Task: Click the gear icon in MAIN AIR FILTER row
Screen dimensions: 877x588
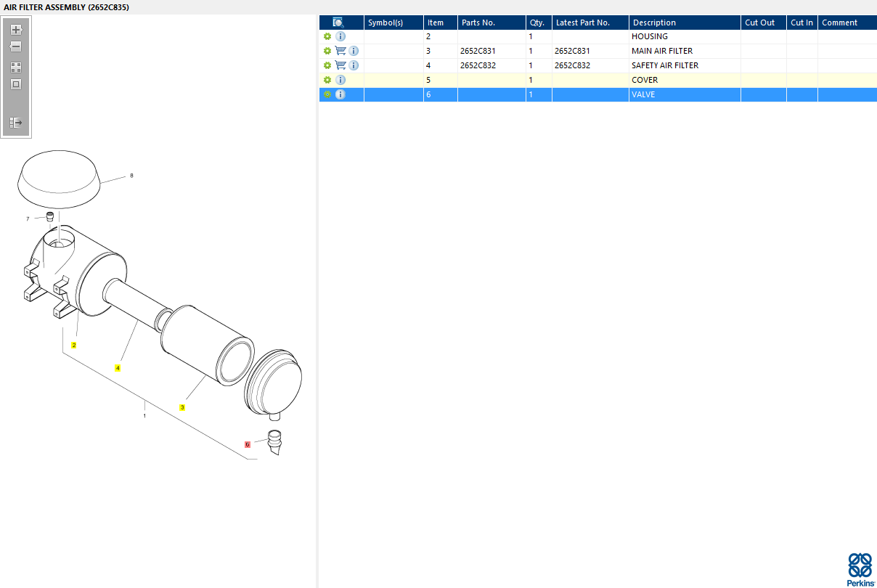Action: (x=327, y=51)
